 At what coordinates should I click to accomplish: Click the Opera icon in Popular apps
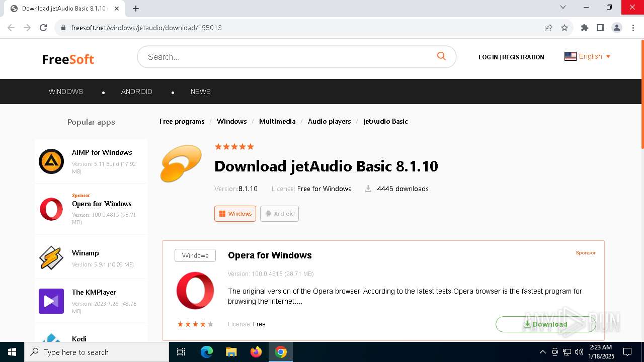51,209
